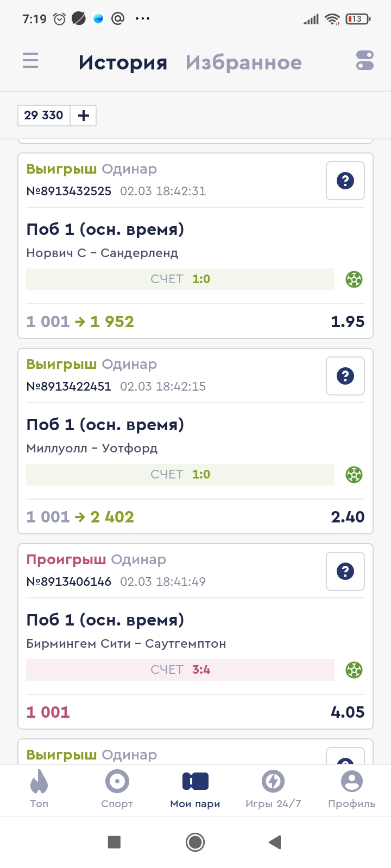Open the hamburger menu
The height and width of the screenshot is (868, 391).
point(30,60)
